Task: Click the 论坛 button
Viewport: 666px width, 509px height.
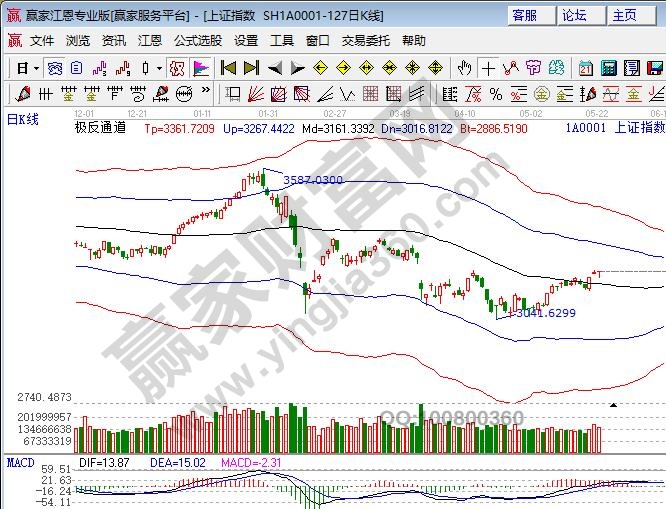Action: pyautogui.click(x=574, y=15)
